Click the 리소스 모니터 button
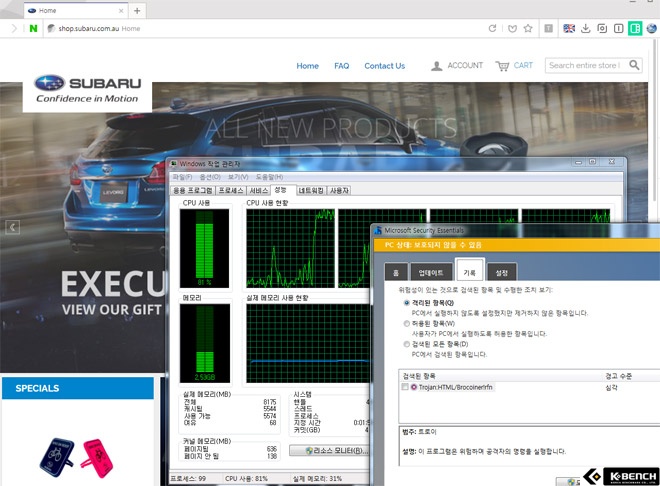Image resolution: width=660 pixels, height=486 pixels. coord(329,450)
